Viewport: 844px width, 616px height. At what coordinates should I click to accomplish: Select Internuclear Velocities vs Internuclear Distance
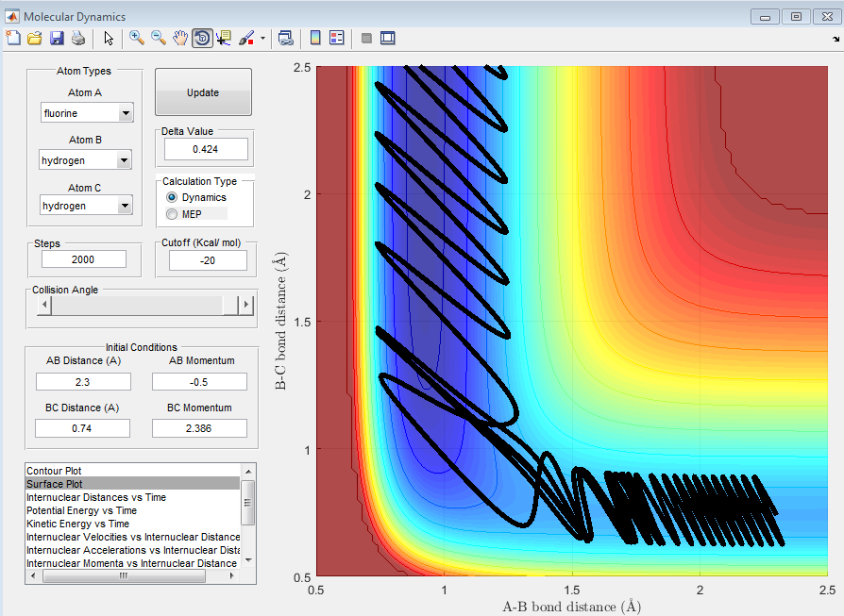[x=133, y=537]
